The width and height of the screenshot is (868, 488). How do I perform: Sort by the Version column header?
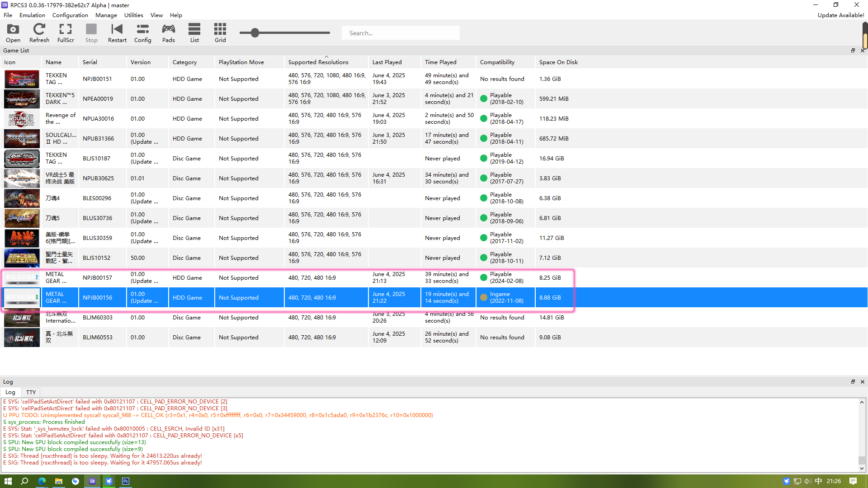147,62
